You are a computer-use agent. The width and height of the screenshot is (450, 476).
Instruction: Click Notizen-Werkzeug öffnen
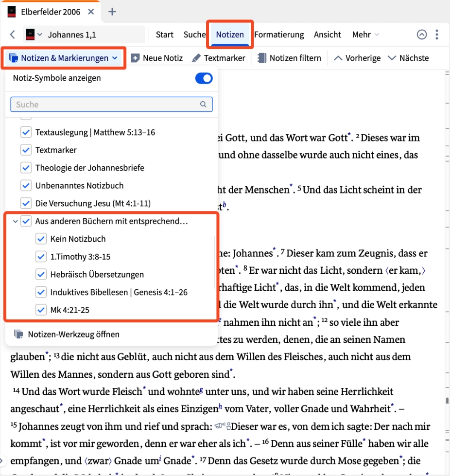tap(67, 334)
